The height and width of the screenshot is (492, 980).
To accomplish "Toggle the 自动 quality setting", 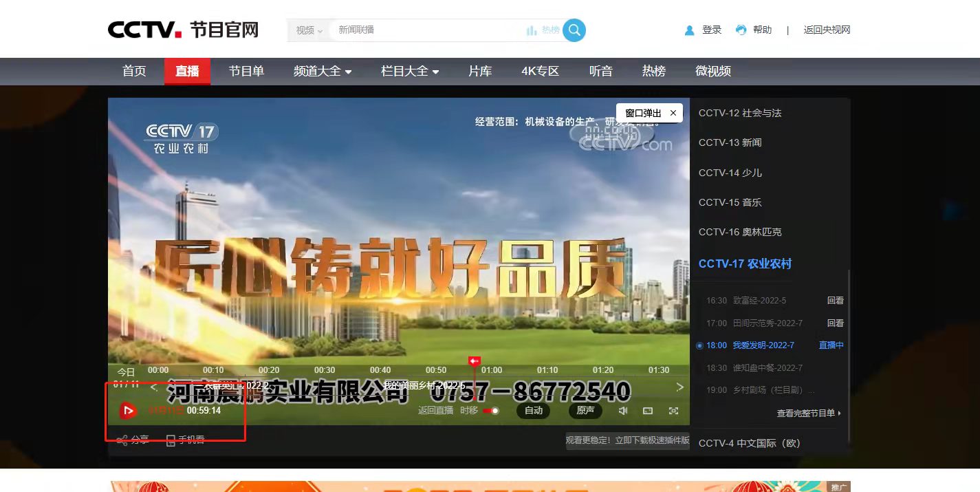I will pyautogui.click(x=534, y=411).
